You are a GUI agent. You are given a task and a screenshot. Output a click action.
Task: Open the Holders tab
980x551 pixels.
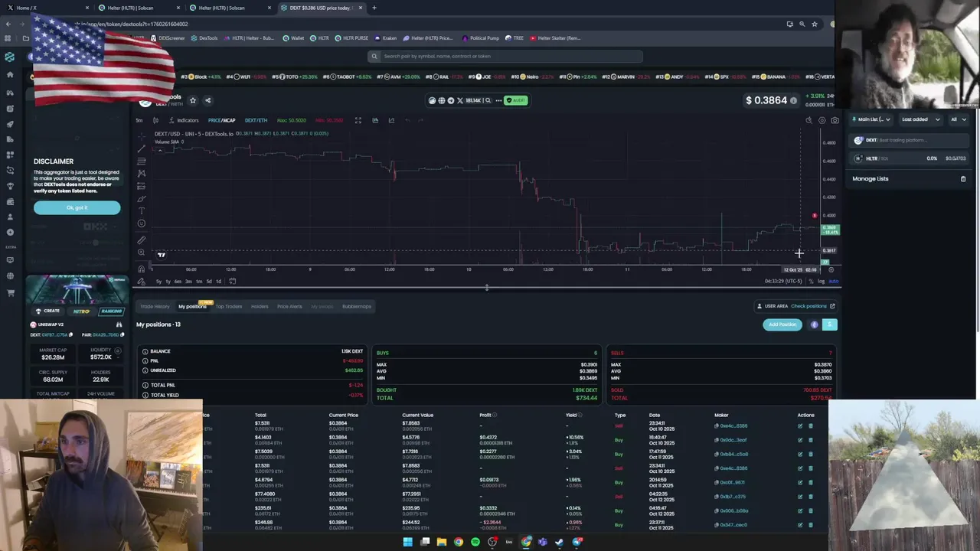tap(260, 306)
